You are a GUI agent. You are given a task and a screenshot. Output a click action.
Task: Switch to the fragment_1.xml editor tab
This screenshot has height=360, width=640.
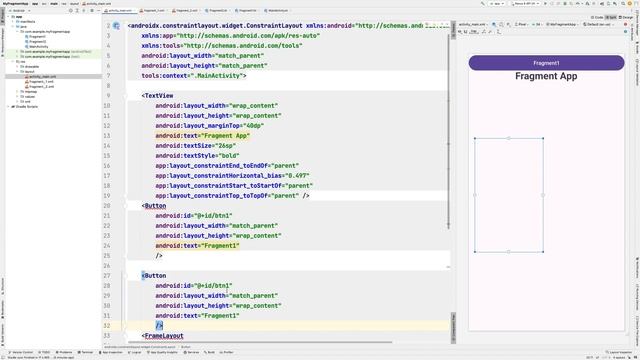[152, 11]
